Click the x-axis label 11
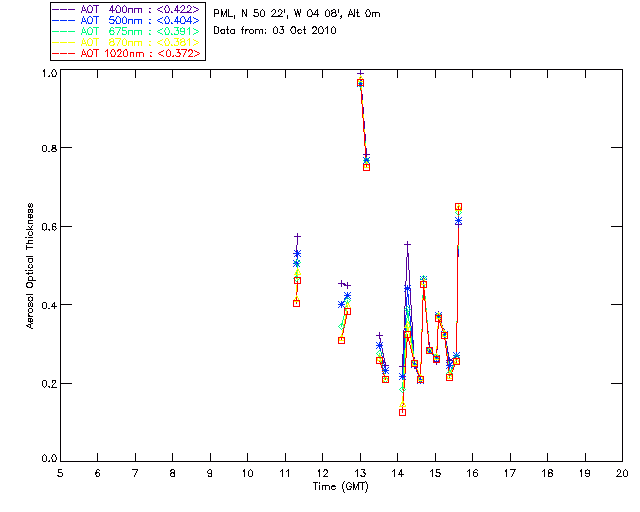Screen dimensions: 640x512 285,473
